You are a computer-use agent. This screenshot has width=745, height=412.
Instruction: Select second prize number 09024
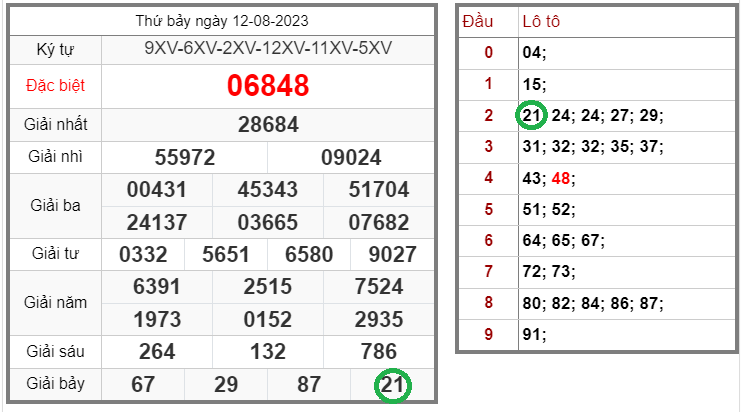[x=351, y=157]
